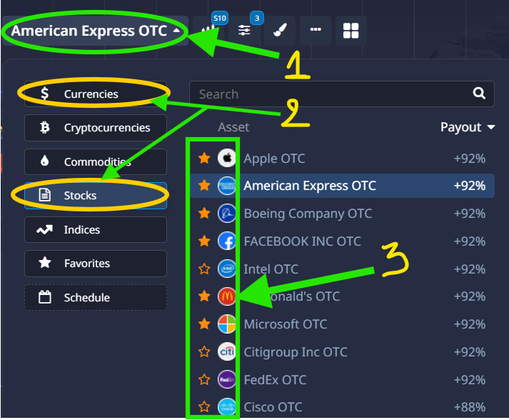Open the indicators settings sliders icon
The width and height of the screenshot is (509, 420).
point(245,31)
